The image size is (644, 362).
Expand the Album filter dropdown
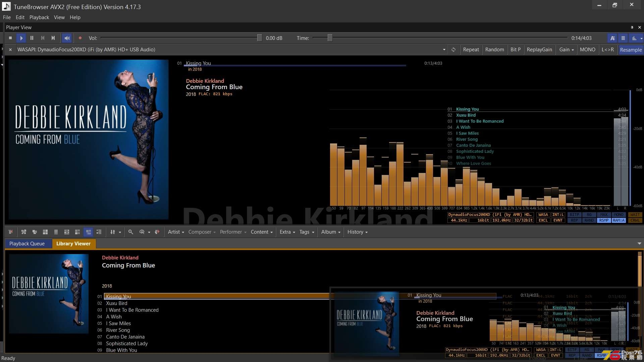click(331, 232)
